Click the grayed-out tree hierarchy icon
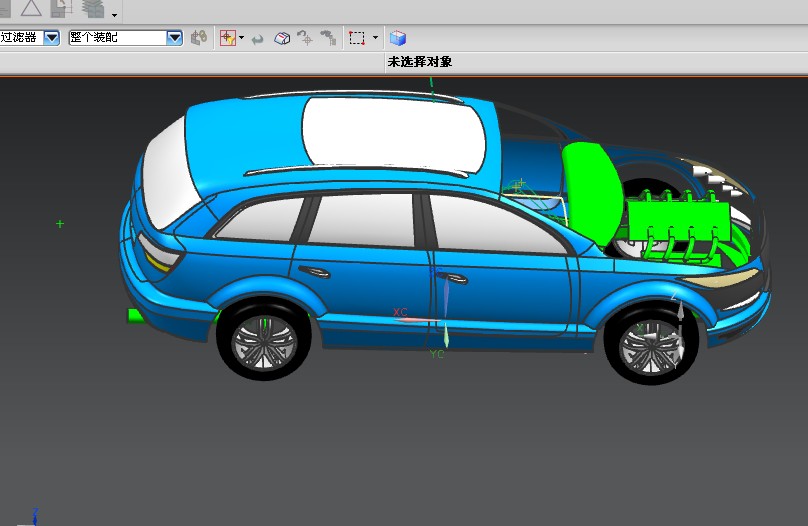 coord(328,38)
